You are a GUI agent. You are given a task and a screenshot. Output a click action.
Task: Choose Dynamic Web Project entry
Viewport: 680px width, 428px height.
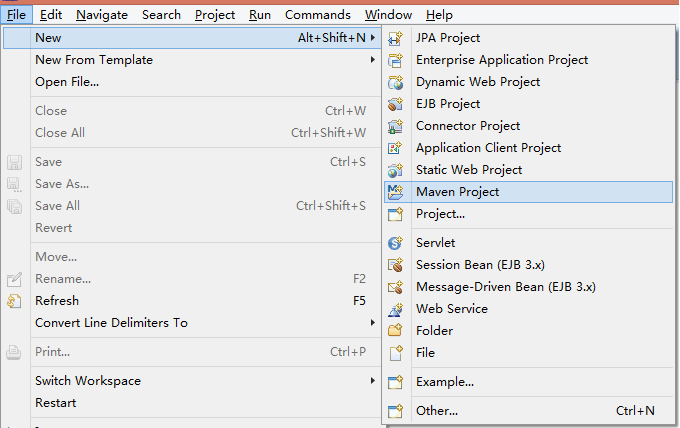pyautogui.click(x=528, y=82)
